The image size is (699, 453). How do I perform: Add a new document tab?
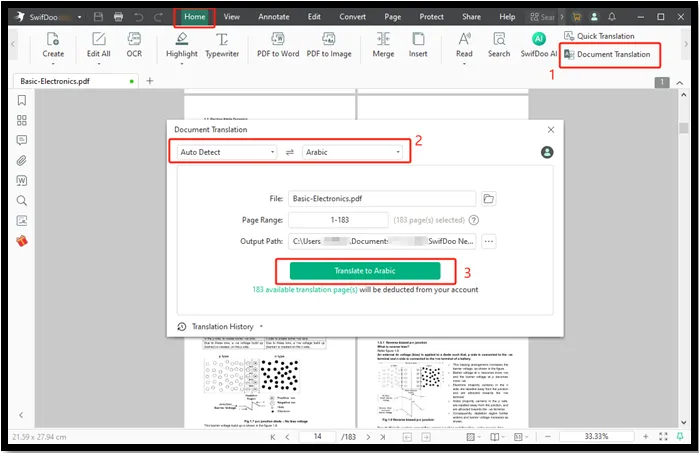[x=150, y=81]
